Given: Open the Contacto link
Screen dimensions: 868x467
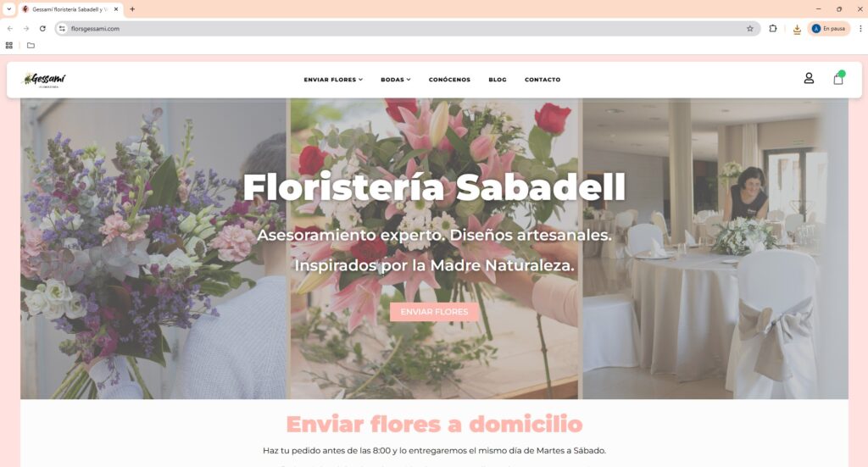Looking at the screenshot, I should coord(542,80).
